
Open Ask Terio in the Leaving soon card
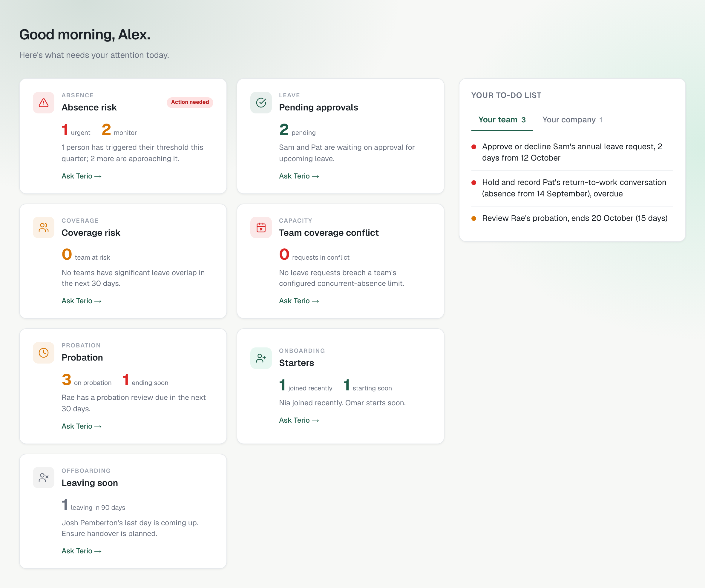[x=82, y=551]
